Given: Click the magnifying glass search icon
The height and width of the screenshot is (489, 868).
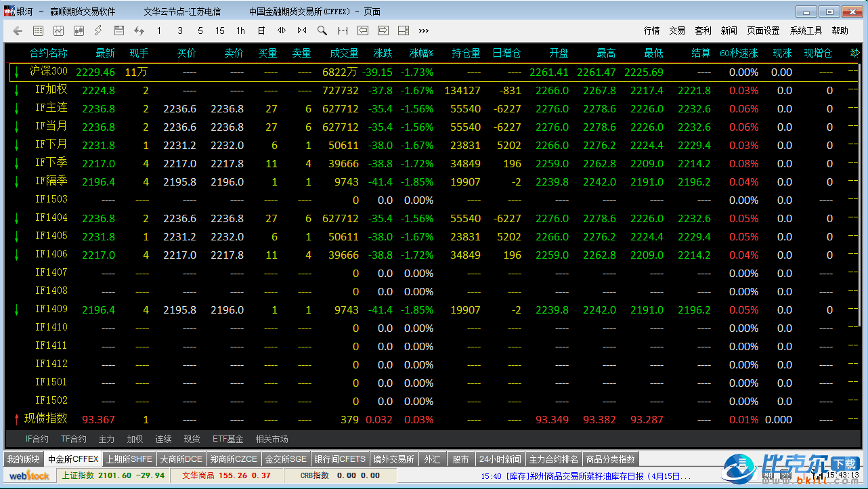Looking at the screenshot, I should (322, 30).
